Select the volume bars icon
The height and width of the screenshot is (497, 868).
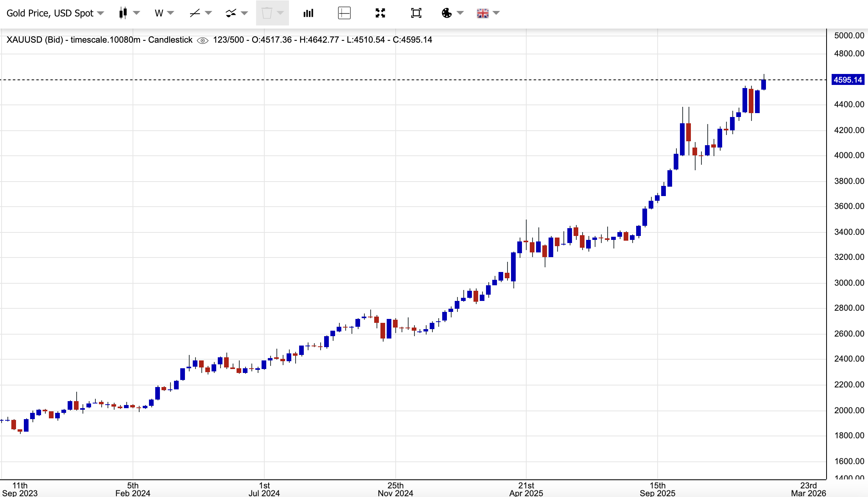click(x=308, y=13)
